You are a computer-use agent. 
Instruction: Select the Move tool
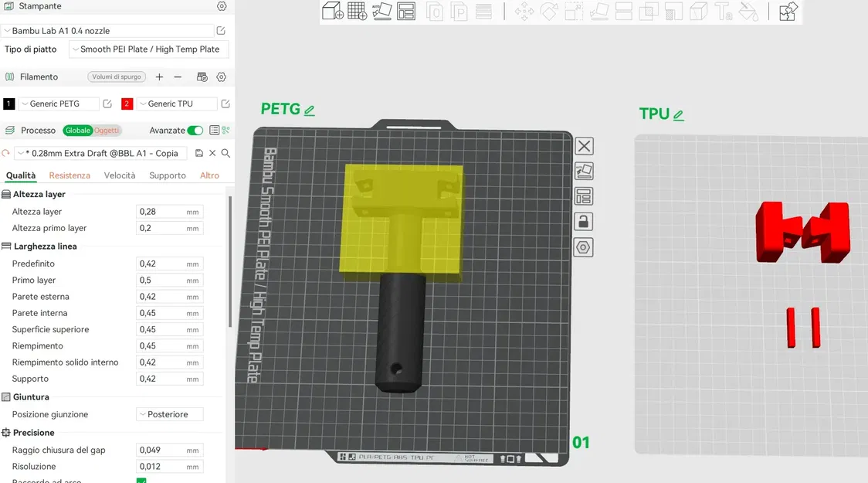tap(524, 12)
